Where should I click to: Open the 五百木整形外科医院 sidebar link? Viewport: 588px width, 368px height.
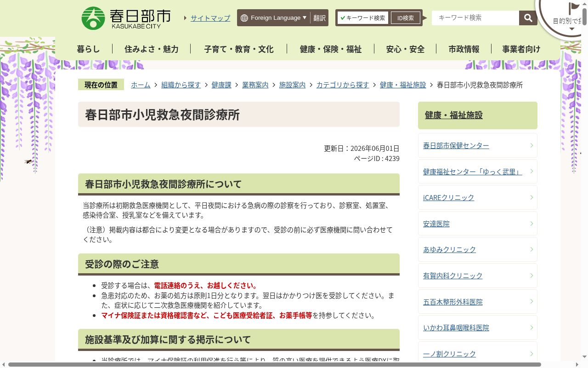(x=453, y=302)
